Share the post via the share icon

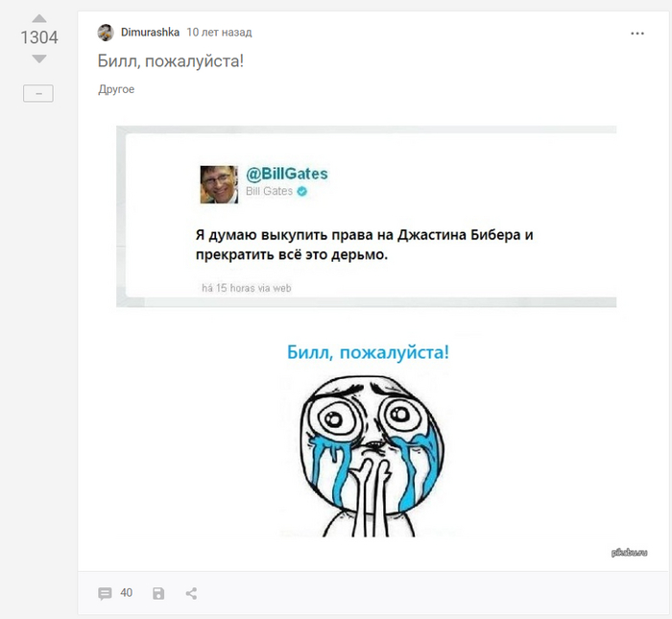point(191,593)
